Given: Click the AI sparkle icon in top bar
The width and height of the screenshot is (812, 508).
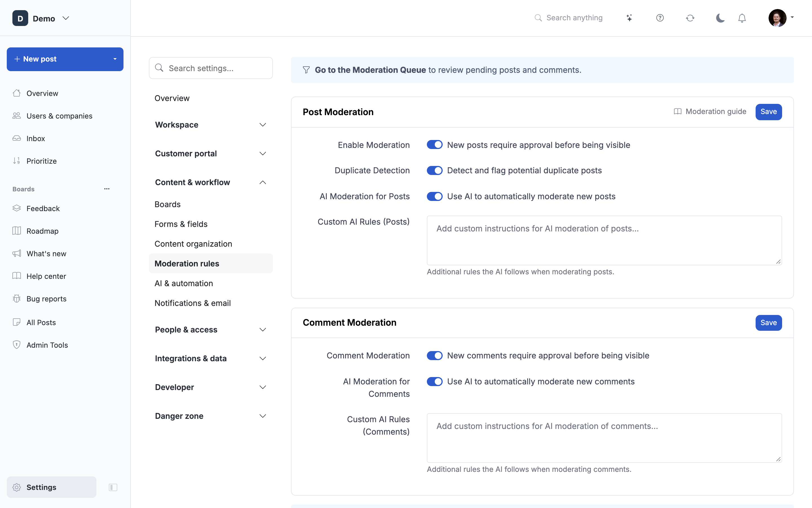Looking at the screenshot, I should (x=629, y=18).
